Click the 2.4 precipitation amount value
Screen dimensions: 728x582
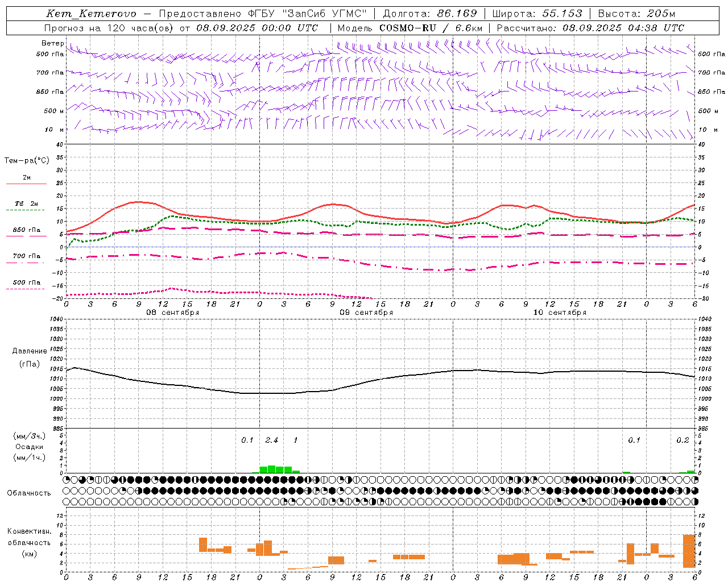[272, 440]
